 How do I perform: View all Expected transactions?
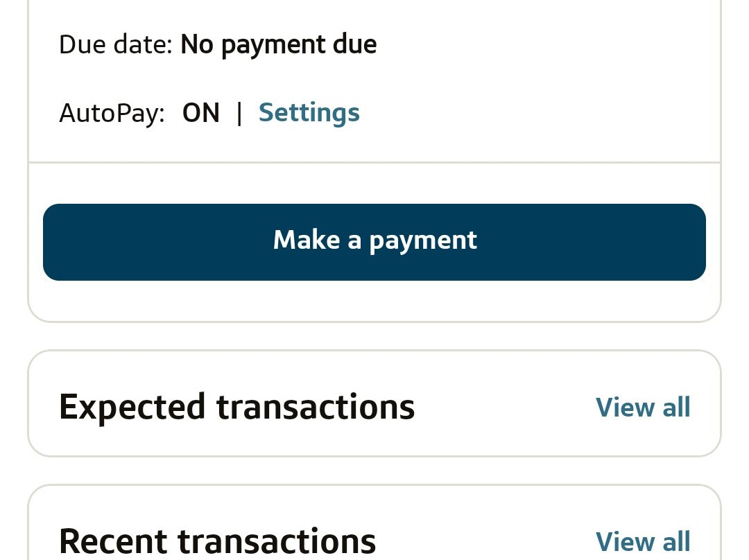pos(643,408)
